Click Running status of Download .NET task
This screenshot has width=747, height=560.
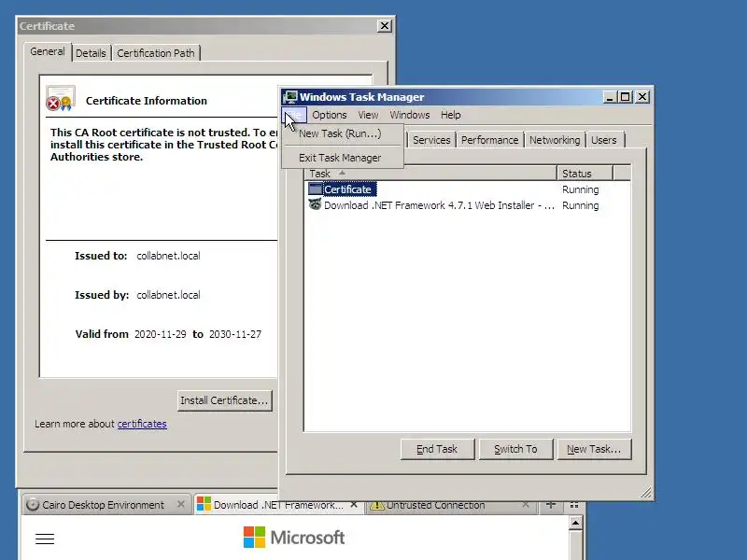580,205
